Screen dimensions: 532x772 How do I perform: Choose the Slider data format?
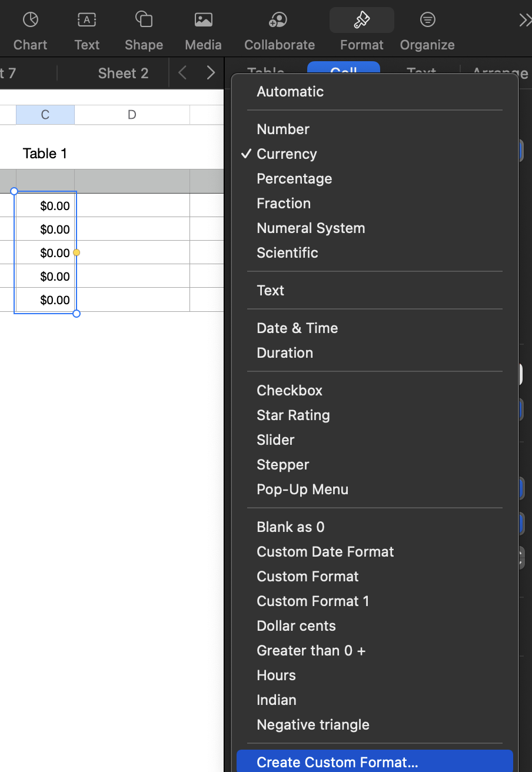click(x=275, y=440)
